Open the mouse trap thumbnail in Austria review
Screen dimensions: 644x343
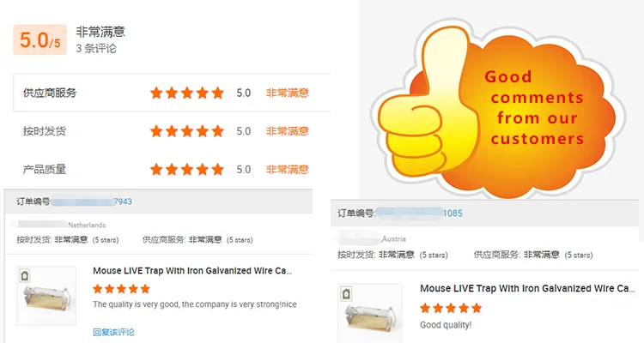coord(369,313)
